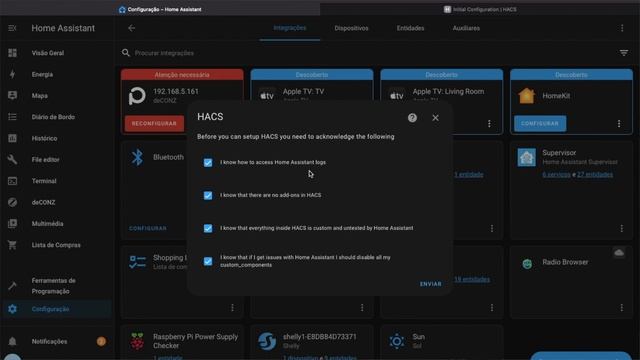Open Radio Browser card three-dot menu
640x360 pixels.
point(621,307)
